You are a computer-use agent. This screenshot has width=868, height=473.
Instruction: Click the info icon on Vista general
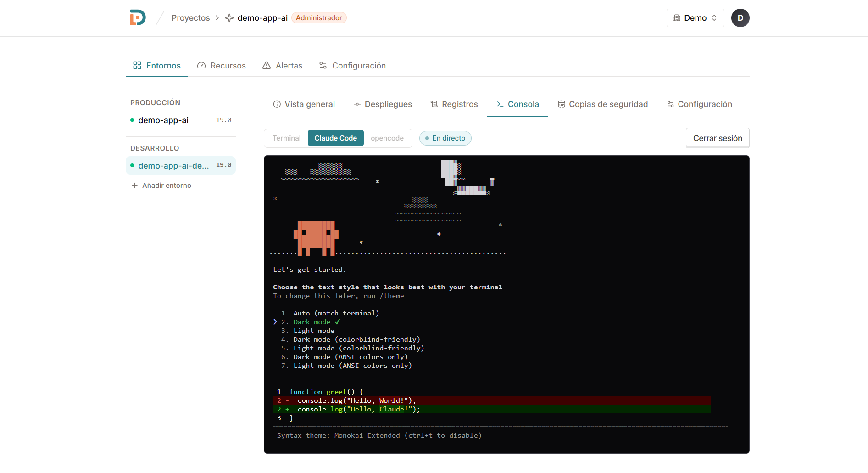click(277, 104)
